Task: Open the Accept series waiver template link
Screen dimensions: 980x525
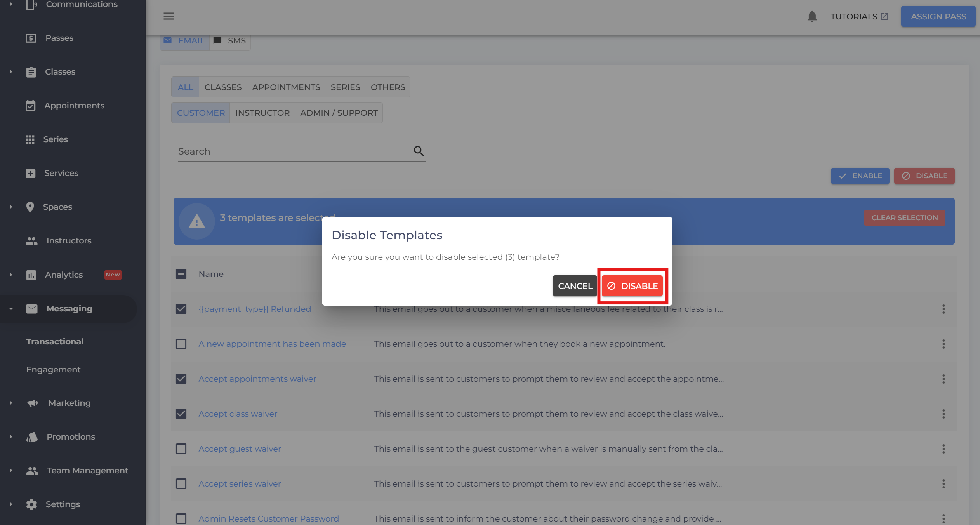Action: tap(240, 484)
